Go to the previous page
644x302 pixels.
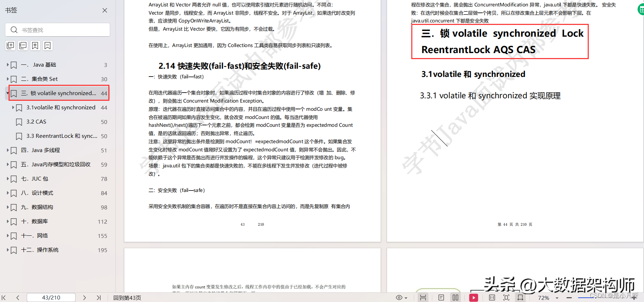[x=17, y=297]
